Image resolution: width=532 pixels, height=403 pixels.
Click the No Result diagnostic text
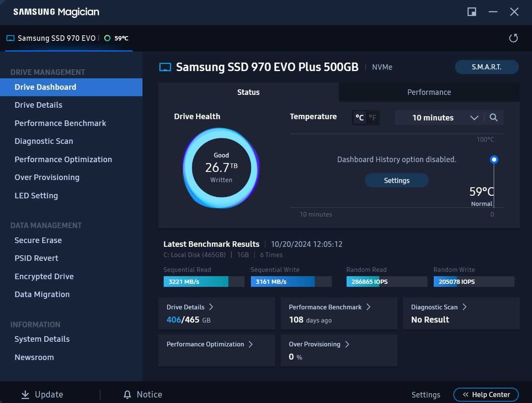[x=430, y=320]
